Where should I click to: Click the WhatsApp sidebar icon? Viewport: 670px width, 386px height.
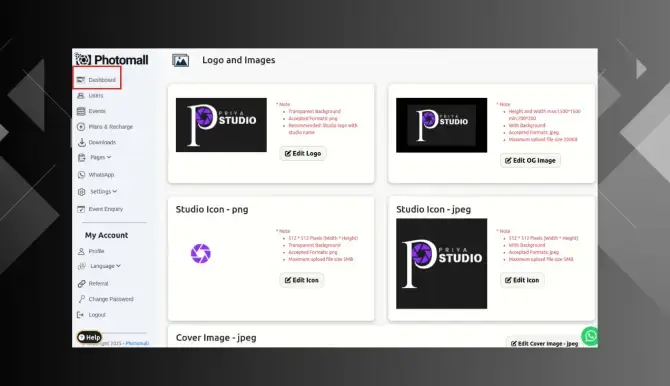pyautogui.click(x=81, y=175)
